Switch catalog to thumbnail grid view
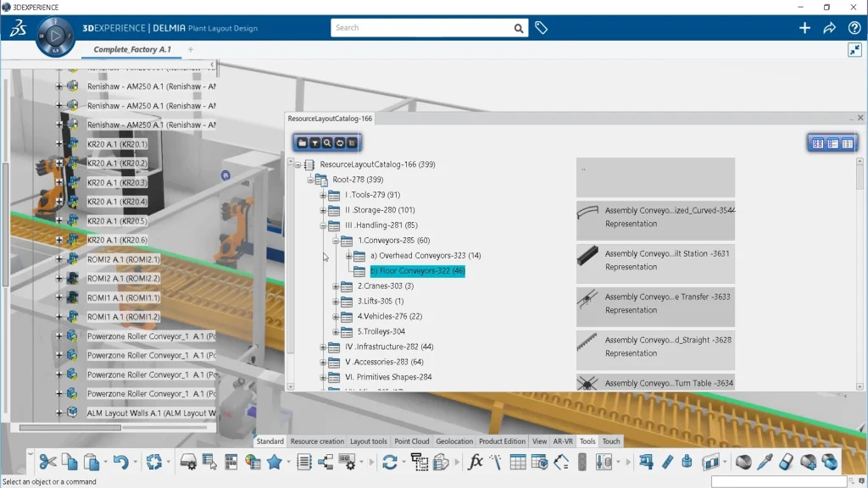The image size is (868, 488). point(818,144)
